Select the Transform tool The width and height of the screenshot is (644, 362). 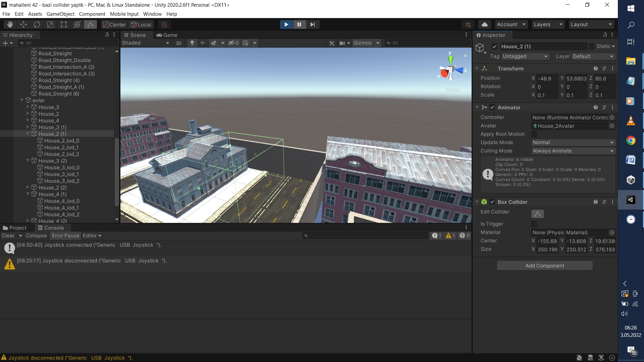pyautogui.click(x=77, y=24)
